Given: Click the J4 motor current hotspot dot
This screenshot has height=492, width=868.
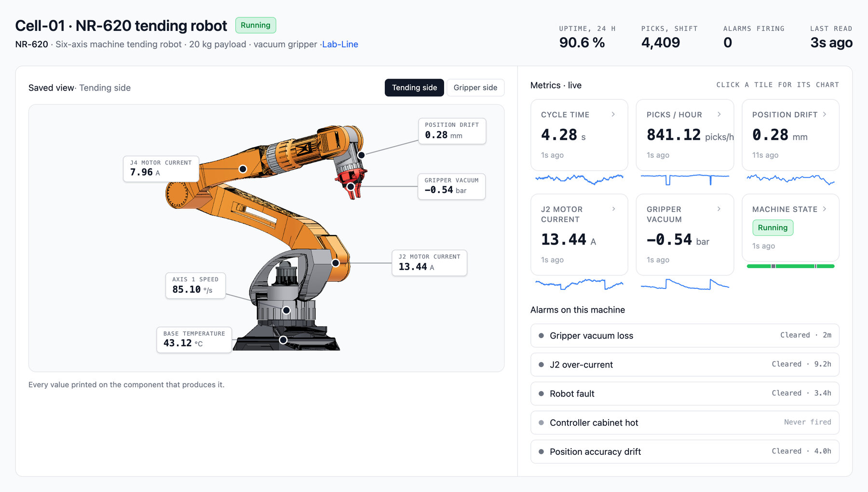Looking at the screenshot, I should point(243,169).
